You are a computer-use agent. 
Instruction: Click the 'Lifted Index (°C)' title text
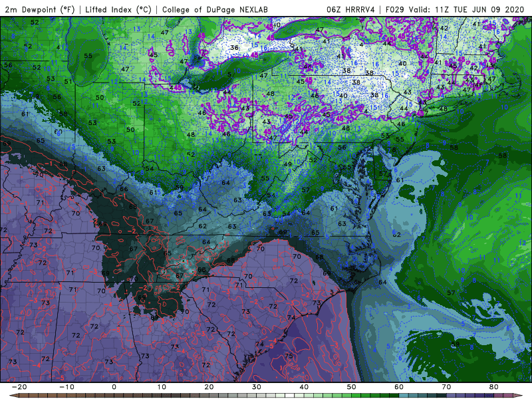point(118,9)
